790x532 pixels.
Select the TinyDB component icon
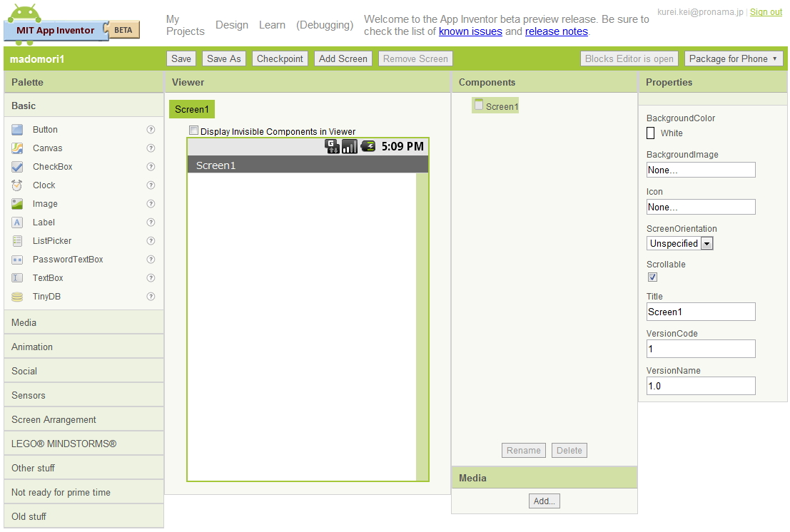(x=17, y=297)
